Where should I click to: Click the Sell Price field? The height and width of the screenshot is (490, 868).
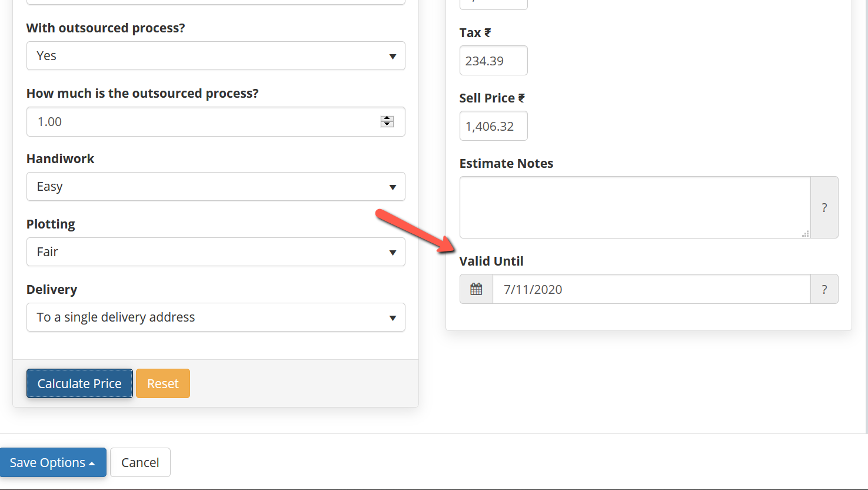click(x=493, y=126)
